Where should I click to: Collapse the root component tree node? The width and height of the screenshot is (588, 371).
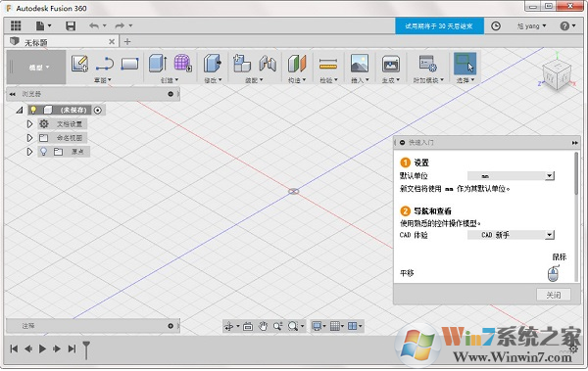[20, 111]
